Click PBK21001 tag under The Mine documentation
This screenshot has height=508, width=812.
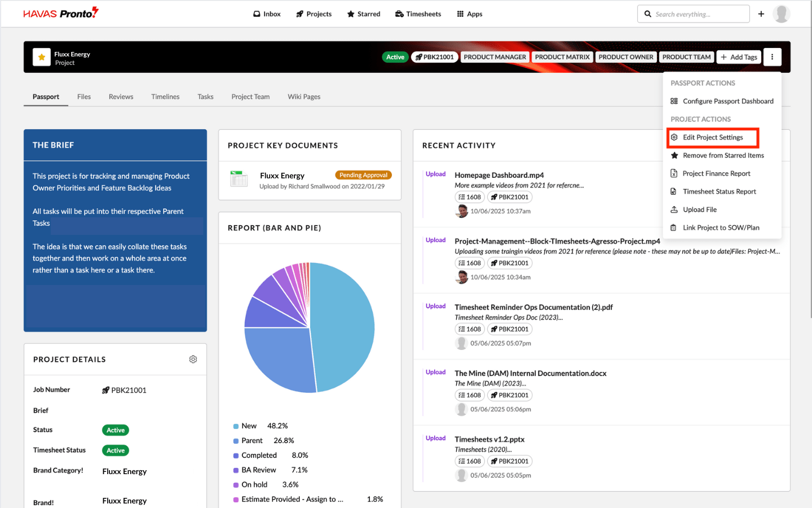tap(510, 395)
